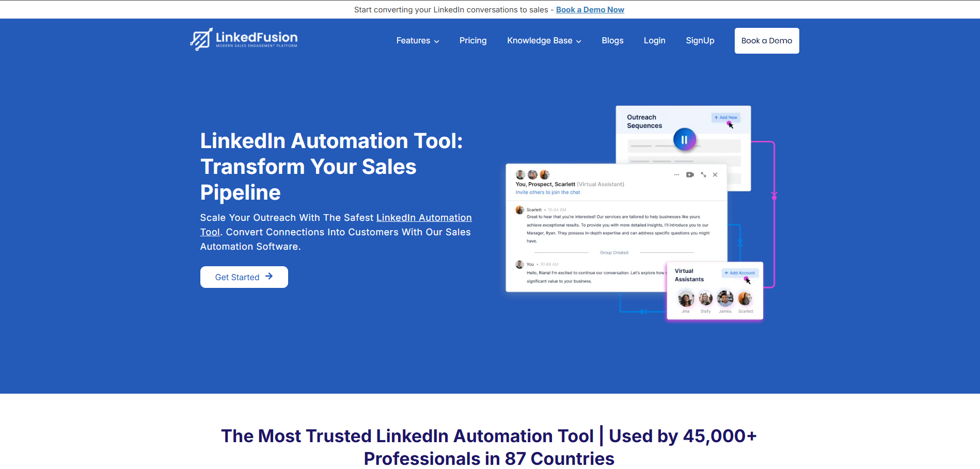Image resolution: width=980 pixels, height=469 pixels.
Task: Click the 'Most Trusted LinkedIn Automation Tool' heading
Action: click(x=489, y=447)
